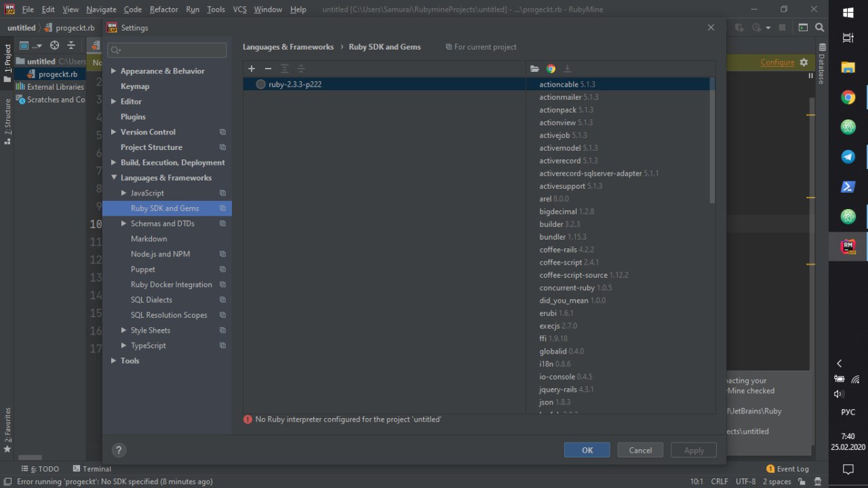Click the settings search input field
The height and width of the screenshot is (488, 868).
(167, 50)
